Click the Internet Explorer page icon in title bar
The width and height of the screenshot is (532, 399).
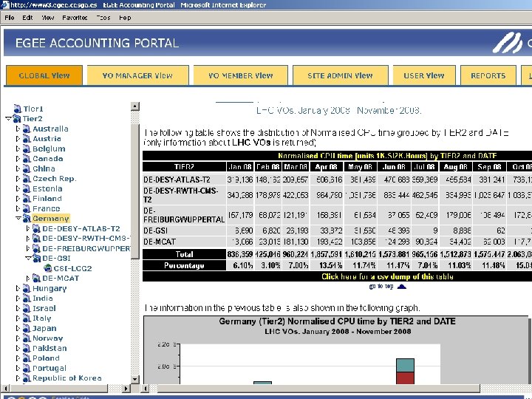click(x=5, y=4)
